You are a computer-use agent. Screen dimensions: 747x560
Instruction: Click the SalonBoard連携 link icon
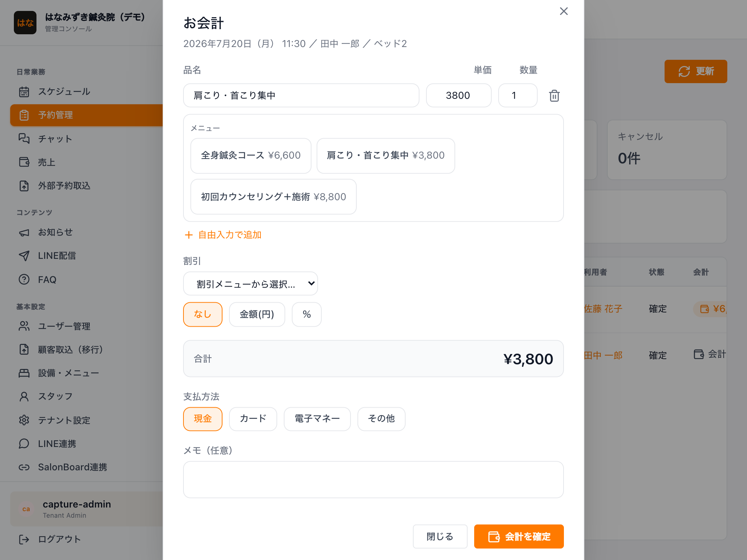pos(24,467)
